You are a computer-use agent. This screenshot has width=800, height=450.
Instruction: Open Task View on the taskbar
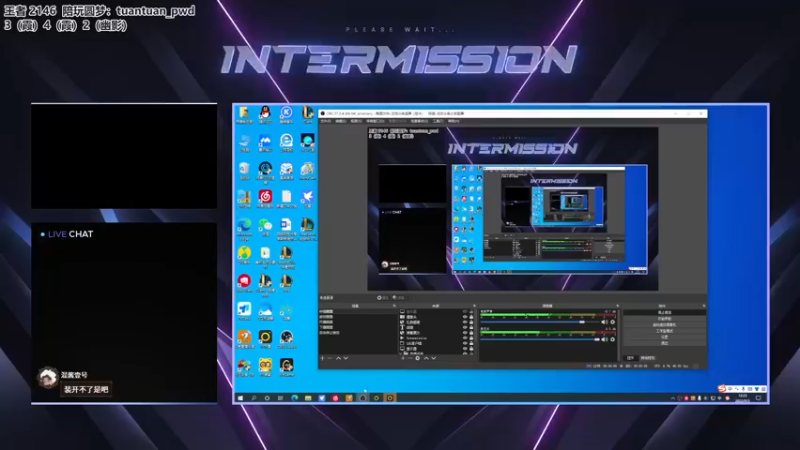[x=280, y=398]
